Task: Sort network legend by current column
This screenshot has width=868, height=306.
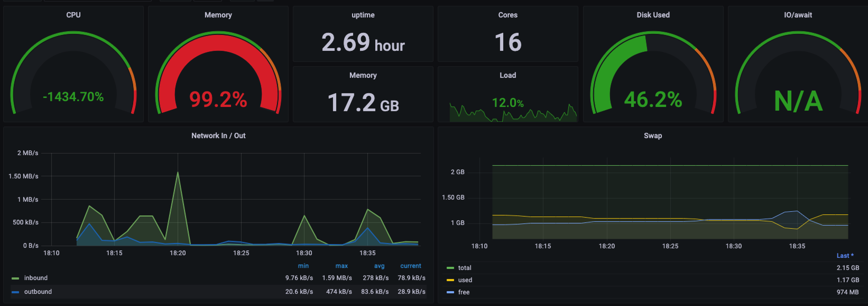Action: click(x=410, y=266)
